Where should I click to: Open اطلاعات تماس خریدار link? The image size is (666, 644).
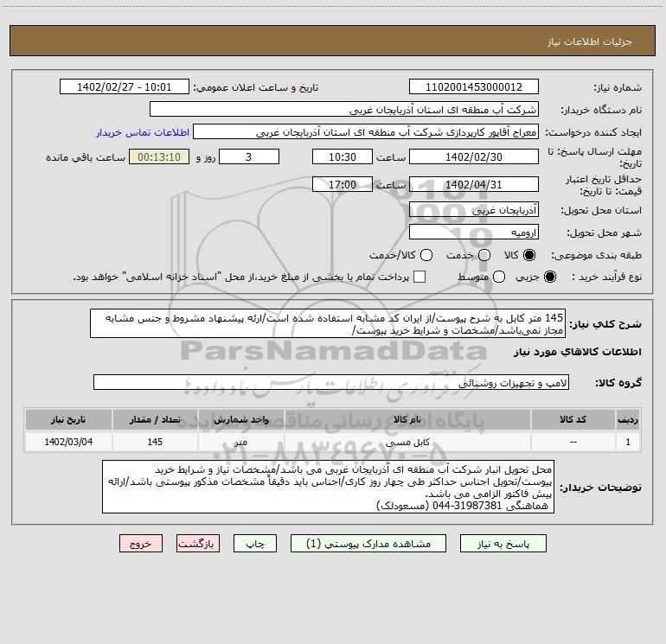click(x=143, y=132)
